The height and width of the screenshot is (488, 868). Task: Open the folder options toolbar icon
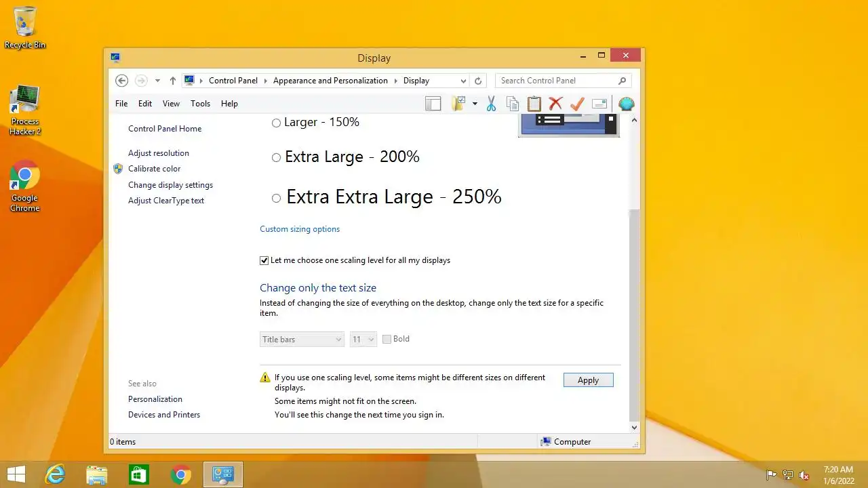tap(459, 104)
